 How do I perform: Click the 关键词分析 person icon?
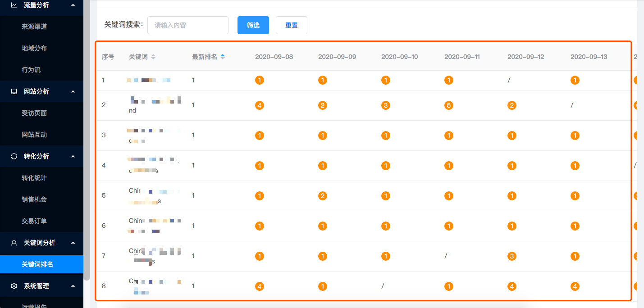coord(14,243)
